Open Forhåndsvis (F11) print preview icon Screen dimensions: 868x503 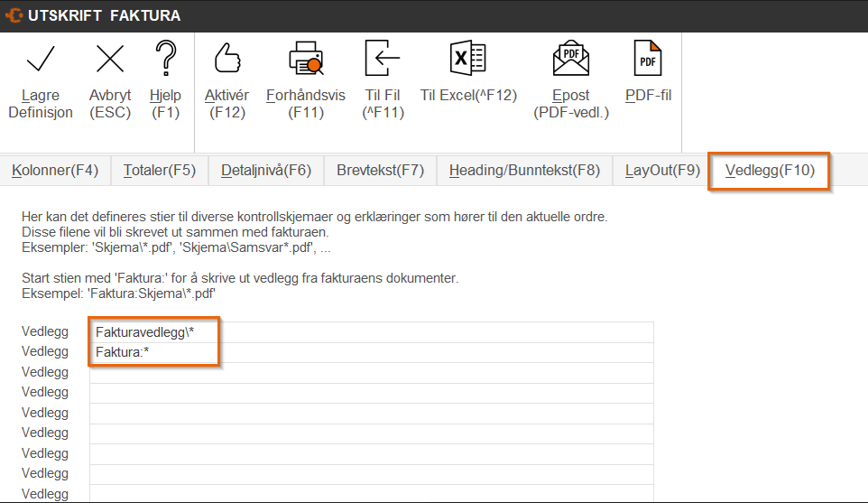point(306,60)
